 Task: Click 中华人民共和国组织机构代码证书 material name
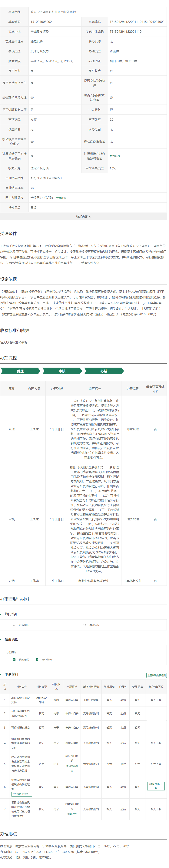pos(21,784)
